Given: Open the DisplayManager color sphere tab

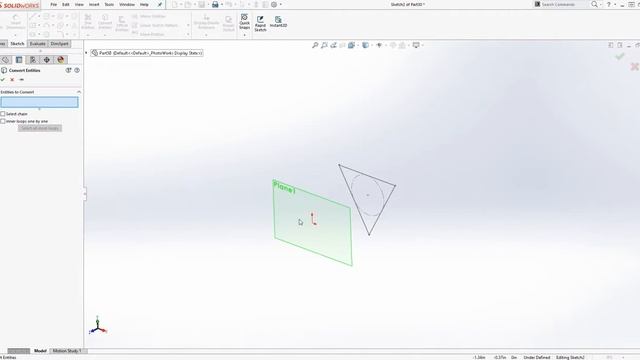Looking at the screenshot, I should 60,60.
